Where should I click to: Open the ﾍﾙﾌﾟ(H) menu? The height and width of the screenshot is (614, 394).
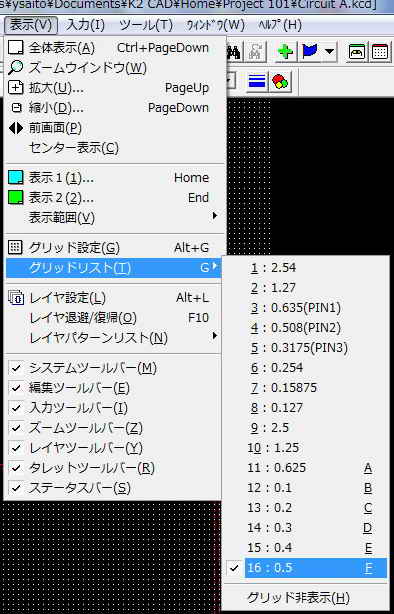[x=280, y=25]
